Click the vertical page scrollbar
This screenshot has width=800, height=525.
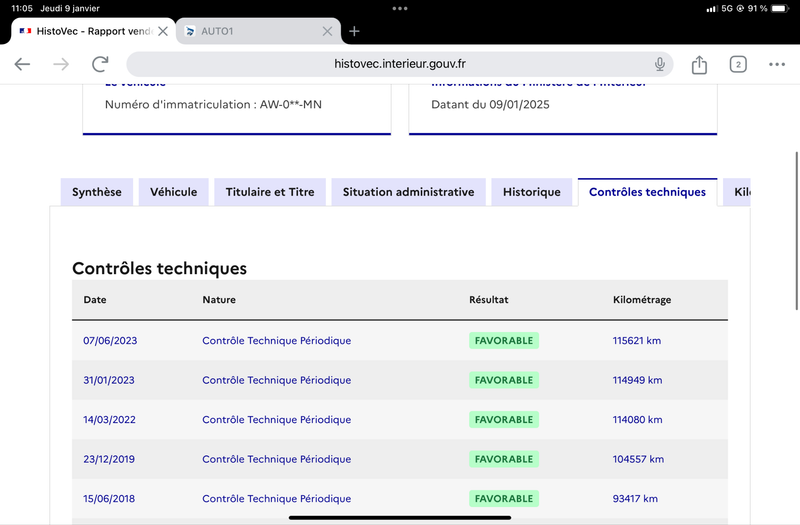point(797,231)
